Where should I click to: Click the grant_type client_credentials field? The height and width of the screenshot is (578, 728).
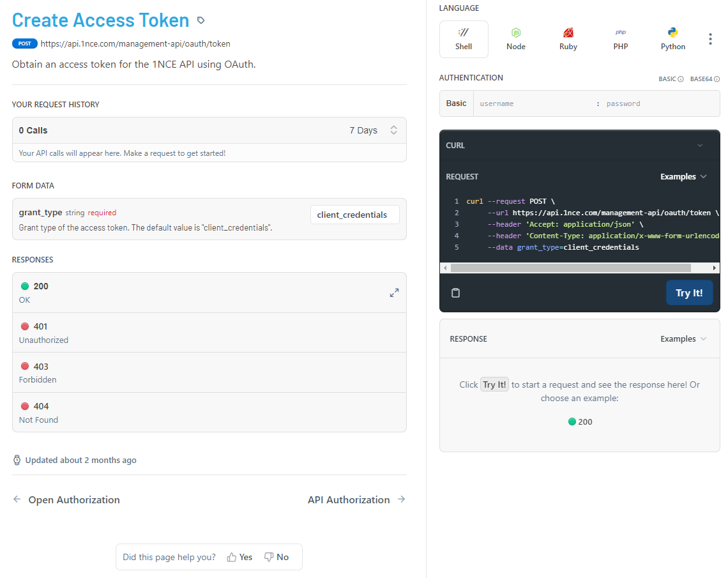tap(354, 215)
